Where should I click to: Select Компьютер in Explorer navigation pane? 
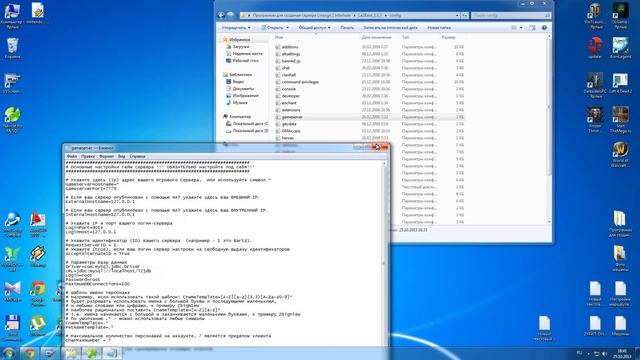click(x=240, y=117)
